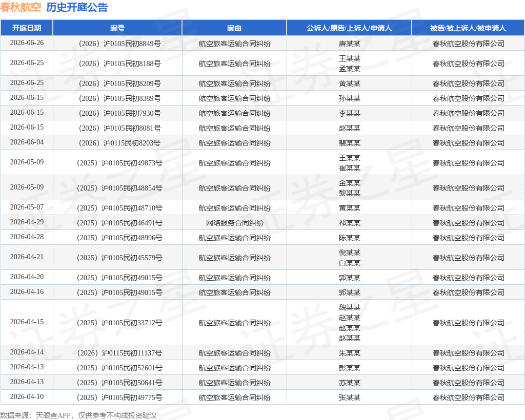The image size is (525, 420).
Task: Click plaintiff 孙某某
Action: click(350, 98)
